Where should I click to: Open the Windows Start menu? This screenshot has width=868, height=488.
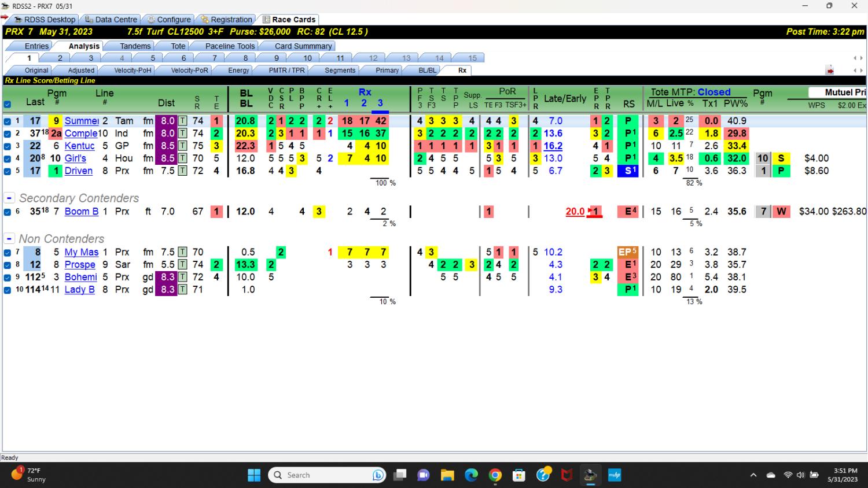click(254, 475)
